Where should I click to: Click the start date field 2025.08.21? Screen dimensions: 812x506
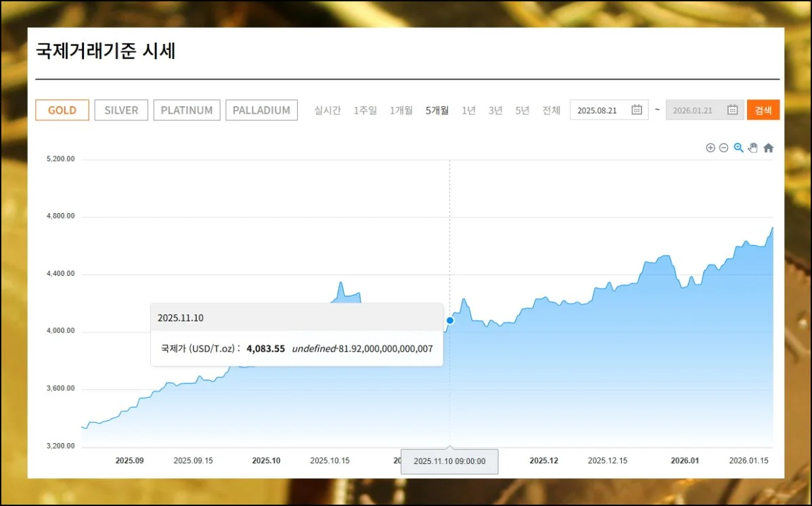click(599, 110)
